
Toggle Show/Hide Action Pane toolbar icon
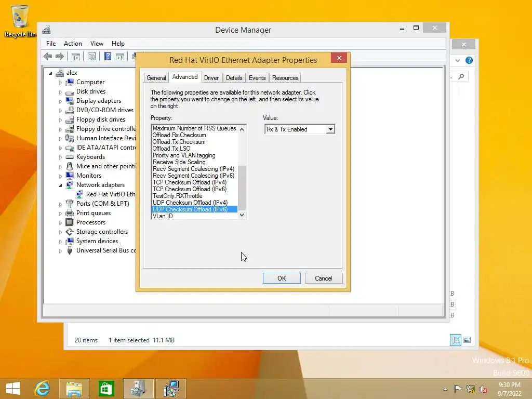point(120,56)
